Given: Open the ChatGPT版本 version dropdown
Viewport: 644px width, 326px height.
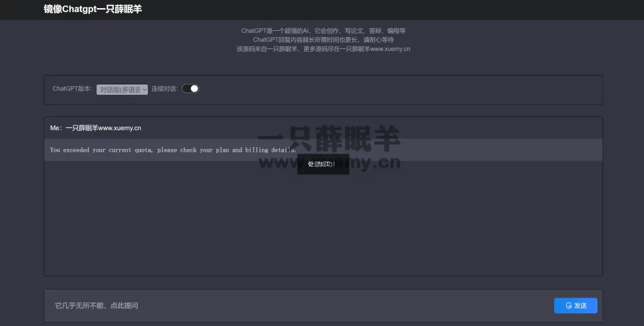Looking at the screenshot, I should pyautogui.click(x=122, y=89).
